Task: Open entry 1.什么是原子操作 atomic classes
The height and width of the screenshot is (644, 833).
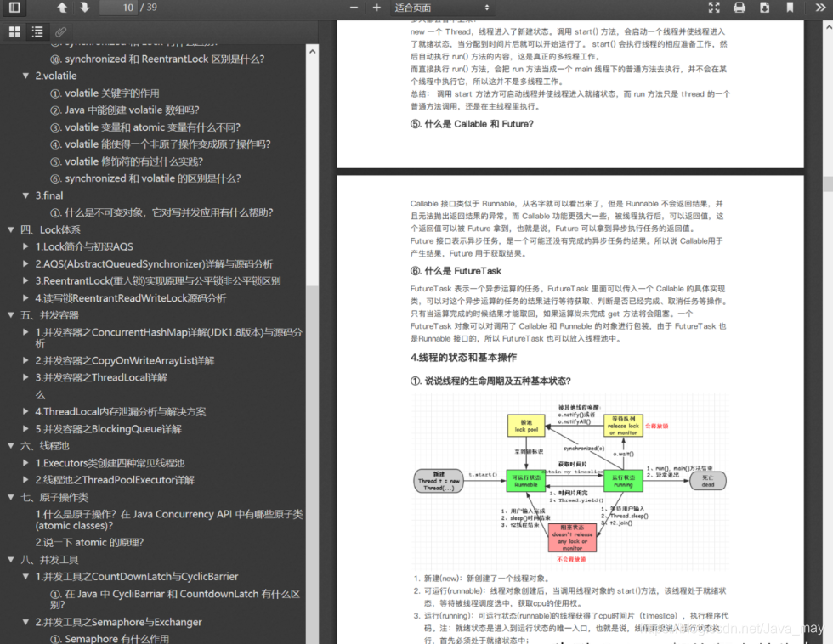Action: [x=169, y=520]
